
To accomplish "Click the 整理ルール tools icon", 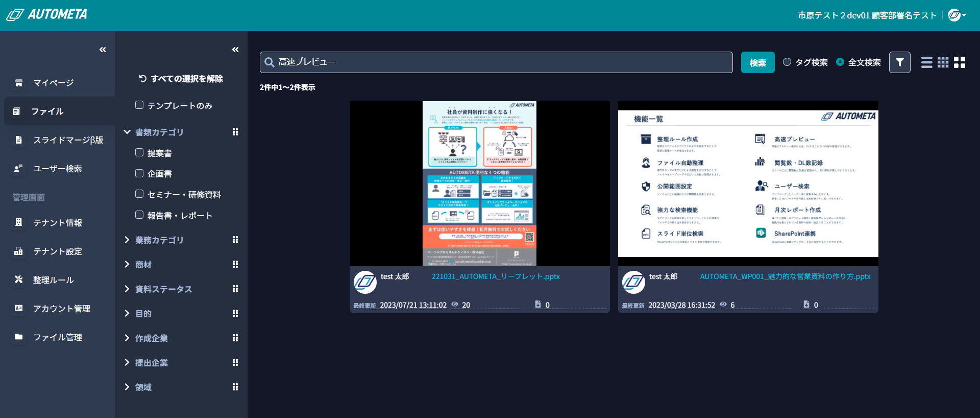I will point(19,279).
